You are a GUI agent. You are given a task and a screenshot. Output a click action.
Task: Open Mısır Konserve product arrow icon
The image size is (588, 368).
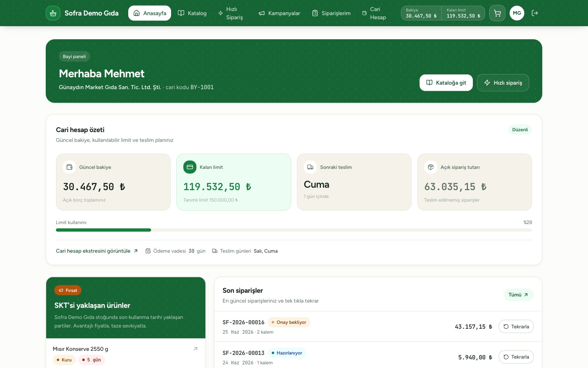196,349
